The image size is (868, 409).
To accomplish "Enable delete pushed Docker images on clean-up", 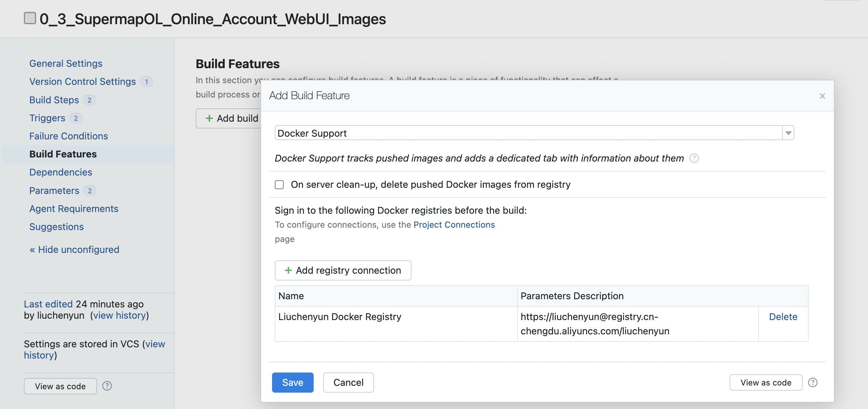I will [279, 185].
